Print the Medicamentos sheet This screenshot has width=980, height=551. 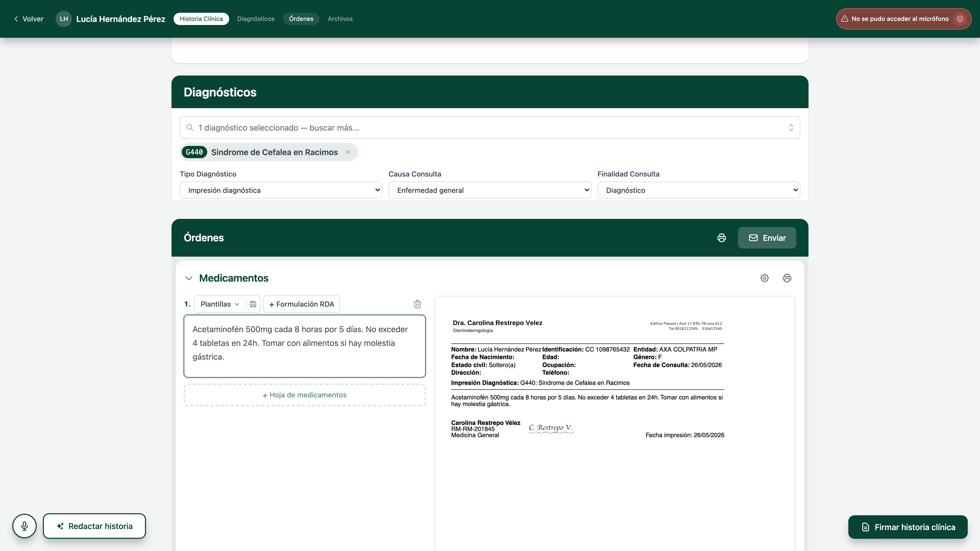(x=787, y=278)
